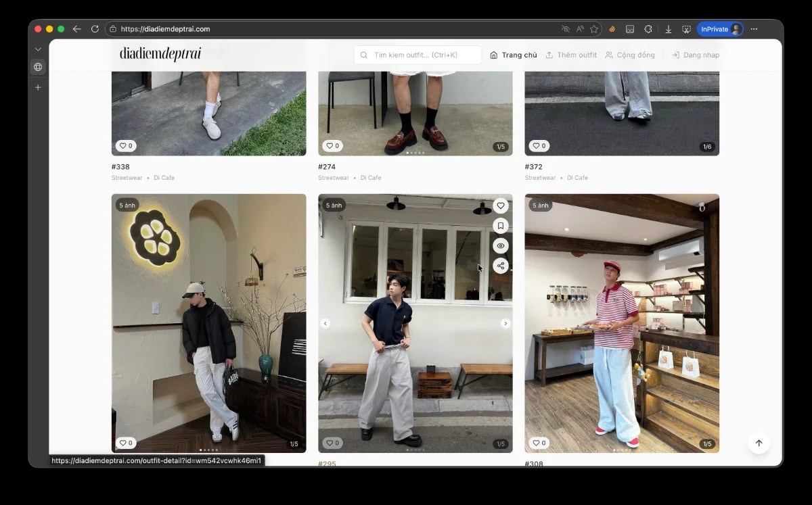Click the scroll-to-top arrow button

759,443
